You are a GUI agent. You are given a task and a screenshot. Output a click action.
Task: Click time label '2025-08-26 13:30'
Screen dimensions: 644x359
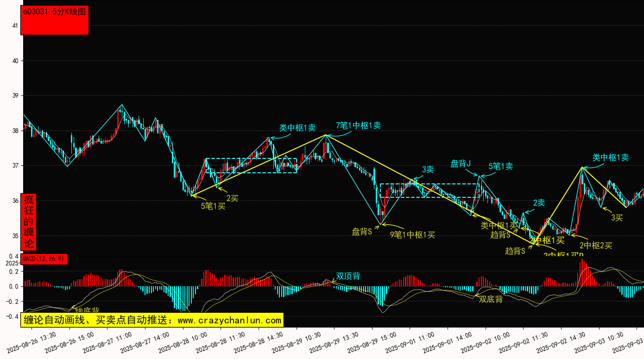pyautogui.click(x=32, y=341)
